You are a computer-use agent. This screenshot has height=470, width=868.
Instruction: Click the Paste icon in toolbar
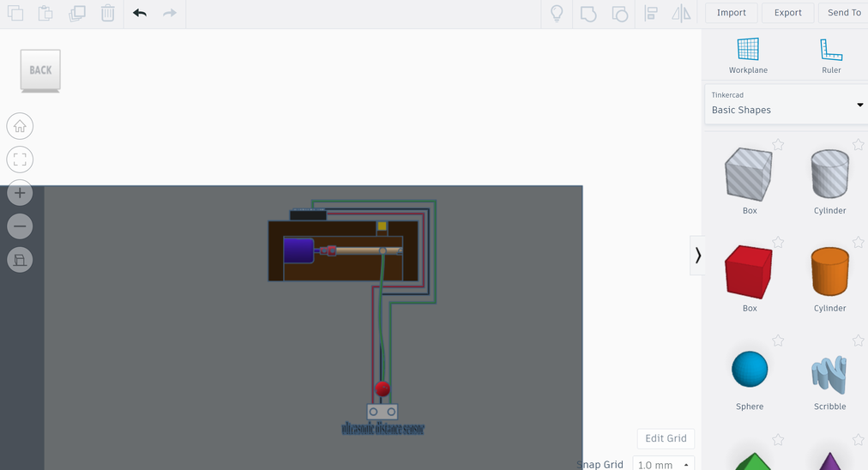[x=45, y=13]
